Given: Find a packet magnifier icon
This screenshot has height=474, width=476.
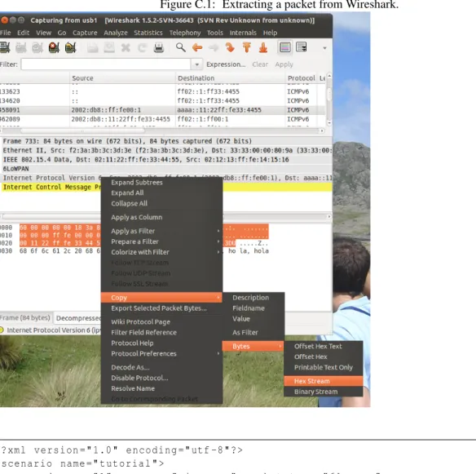Looking at the screenshot, I should (181, 47).
